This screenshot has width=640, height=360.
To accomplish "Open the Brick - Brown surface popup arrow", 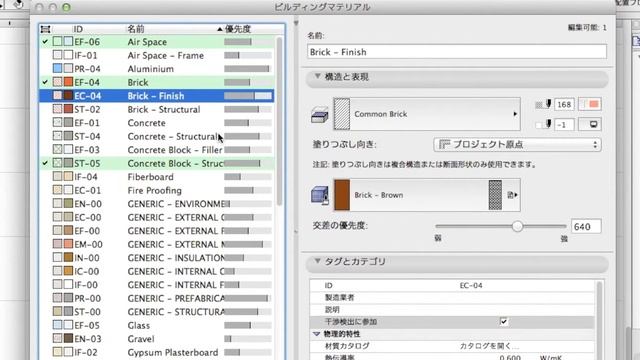I will click(513, 195).
